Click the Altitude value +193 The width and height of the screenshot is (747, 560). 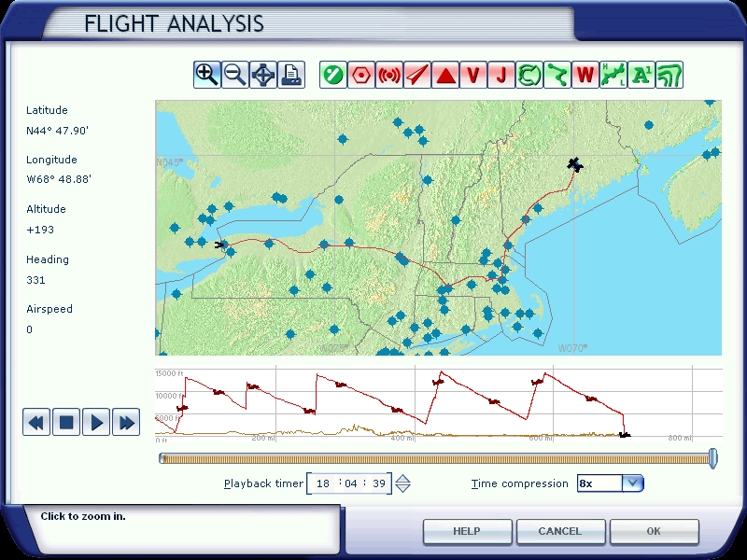pyautogui.click(x=40, y=230)
